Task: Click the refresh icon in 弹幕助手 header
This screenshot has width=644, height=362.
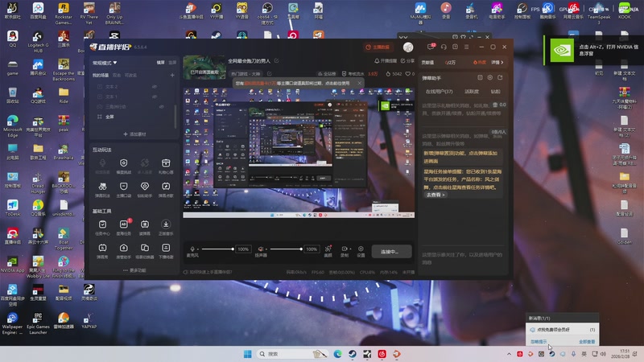Action: coord(500,77)
